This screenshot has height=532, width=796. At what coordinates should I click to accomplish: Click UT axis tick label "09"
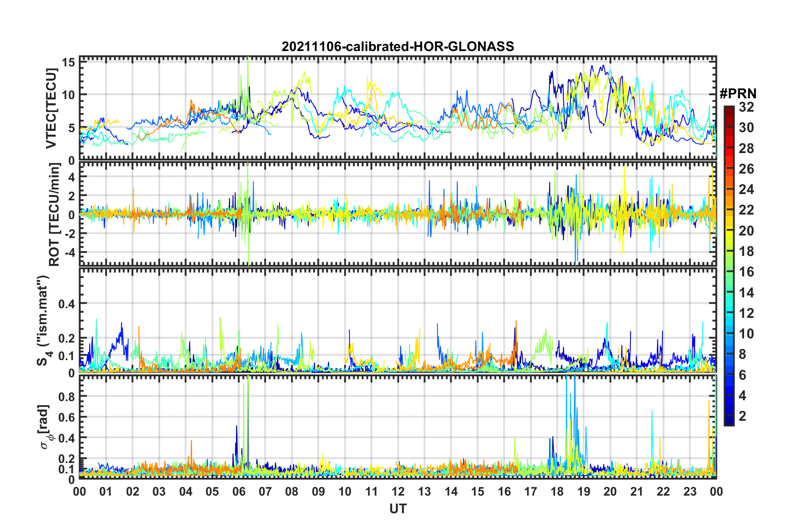pyautogui.click(x=318, y=491)
